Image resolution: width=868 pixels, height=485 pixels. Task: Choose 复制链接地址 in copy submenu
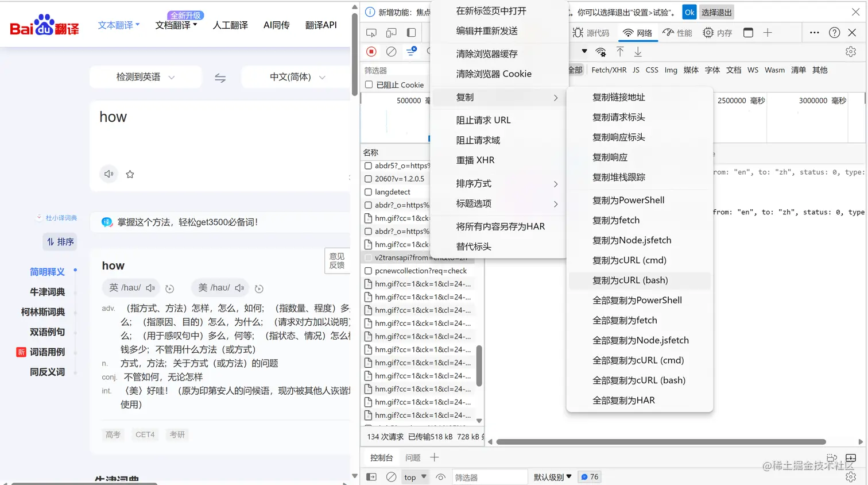[640, 97]
